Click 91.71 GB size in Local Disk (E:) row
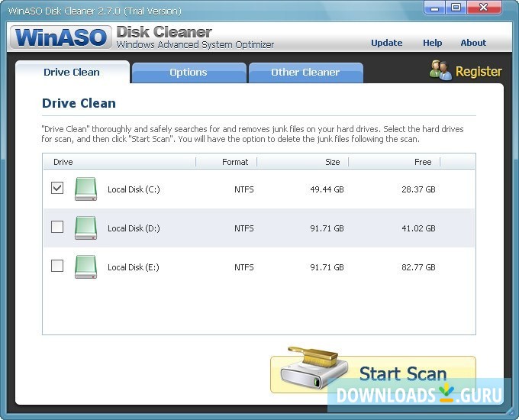The height and width of the screenshot is (420, 519). [x=327, y=267]
